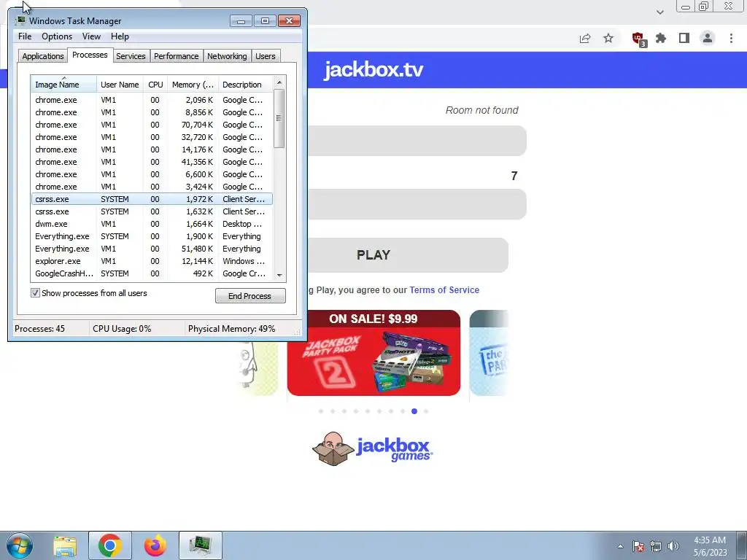Open Chrome's three-dot menu
Screen dimensions: 747x560
(731, 38)
